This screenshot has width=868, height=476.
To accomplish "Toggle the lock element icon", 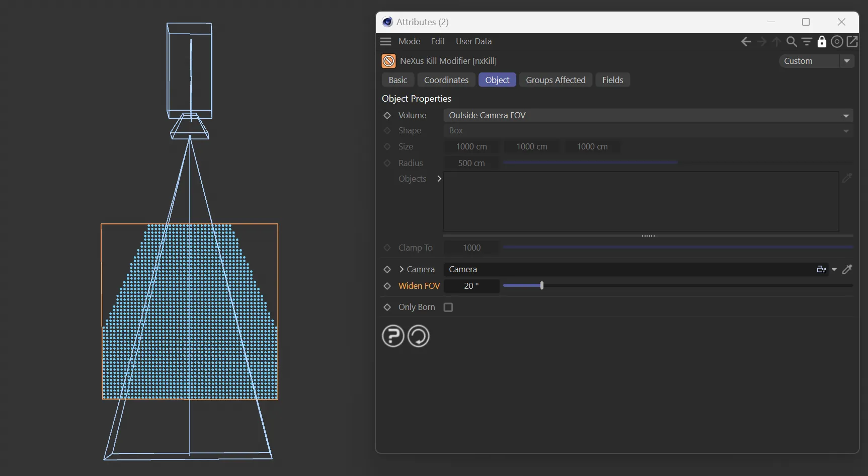I will coord(822,42).
